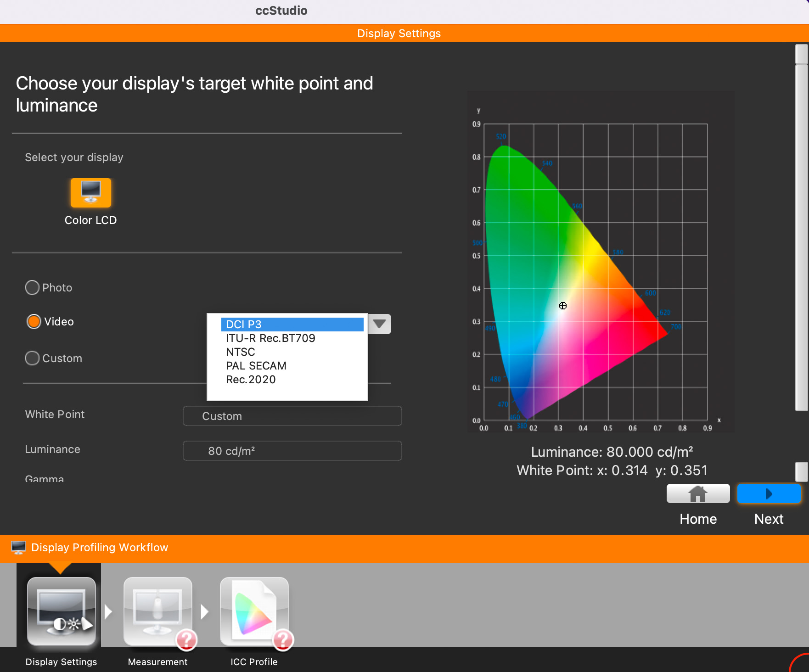This screenshot has width=809, height=672.
Task: Select the Photo radio button
Action: (x=32, y=288)
